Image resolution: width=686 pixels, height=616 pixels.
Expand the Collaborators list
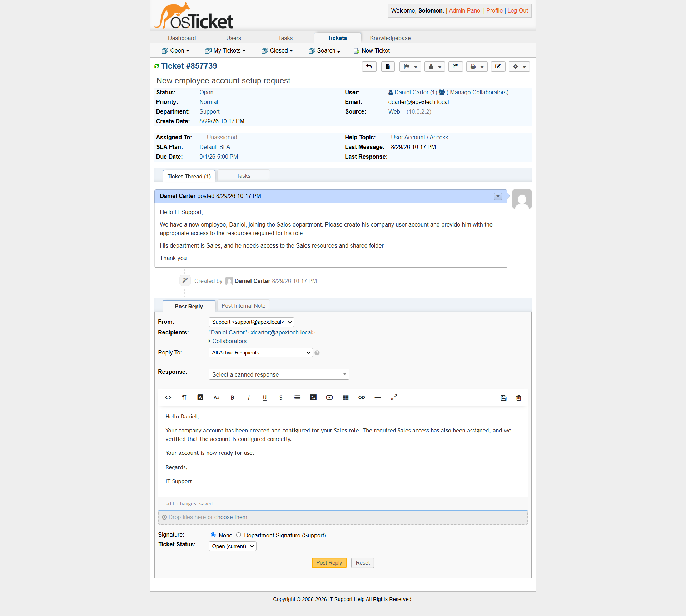point(228,341)
